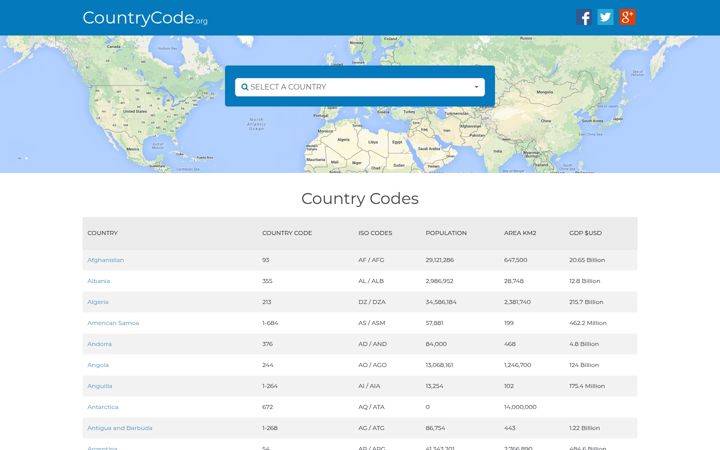This screenshot has width=720, height=450.
Task: Click the search magnifier icon in the country box
Action: point(245,87)
